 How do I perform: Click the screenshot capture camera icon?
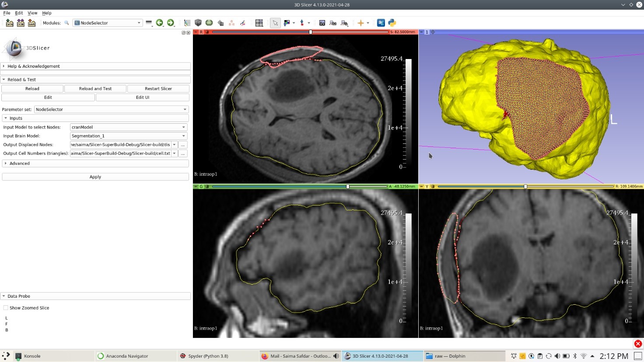click(322, 23)
